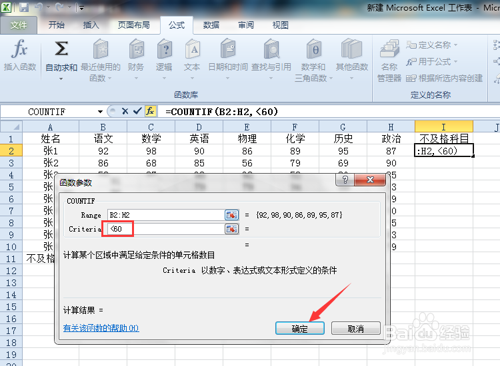Click the Name Box showing COUNTIF

click(x=47, y=112)
